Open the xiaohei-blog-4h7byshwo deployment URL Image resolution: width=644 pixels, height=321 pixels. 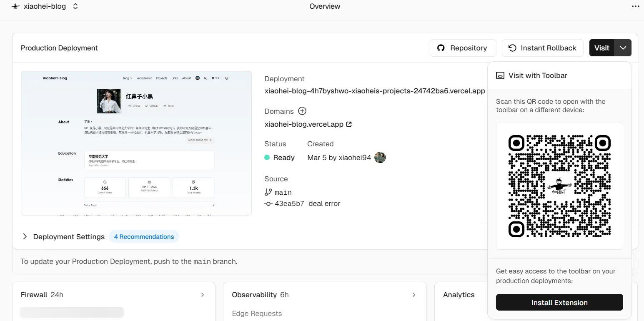pyautogui.click(x=375, y=91)
